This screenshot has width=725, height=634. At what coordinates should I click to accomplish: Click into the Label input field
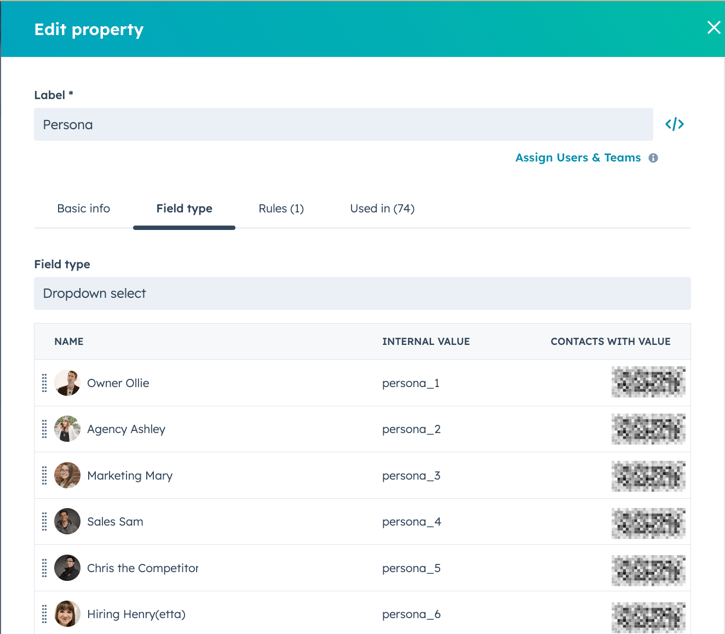click(343, 125)
